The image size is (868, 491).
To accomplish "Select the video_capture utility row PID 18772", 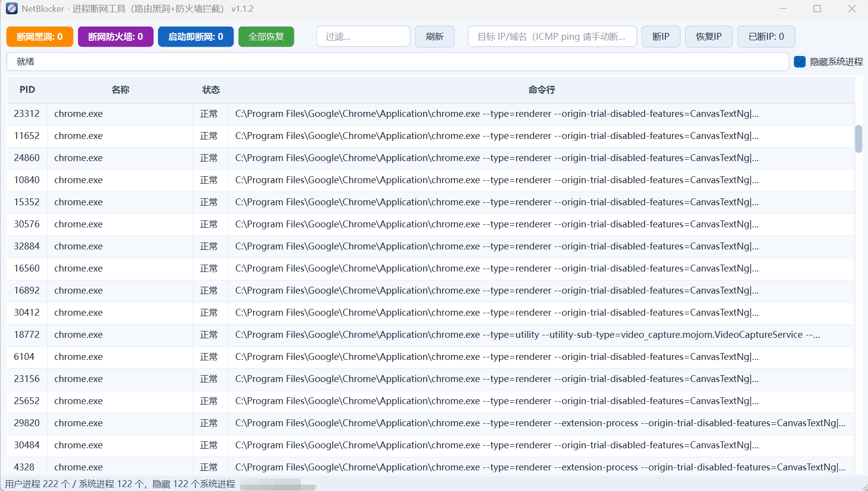I will (x=431, y=335).
